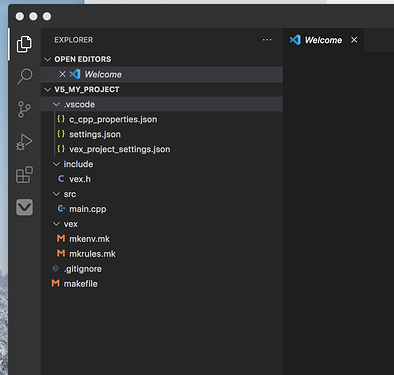Image resolution: width=394 pixels, height=375 pixels.
Task: Collapse the V5_MY_PROJECT folder section
Action: pos(47,89)
